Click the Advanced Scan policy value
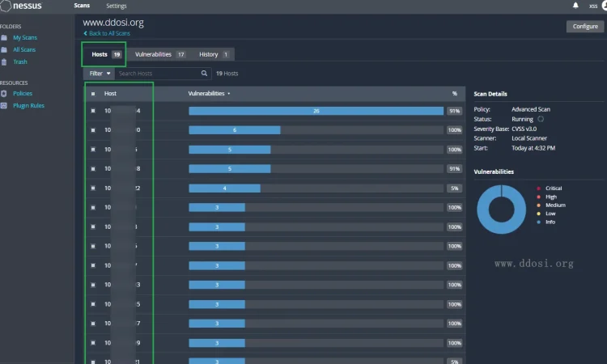Screen dimensions: 607x364 tap(531, 109)
